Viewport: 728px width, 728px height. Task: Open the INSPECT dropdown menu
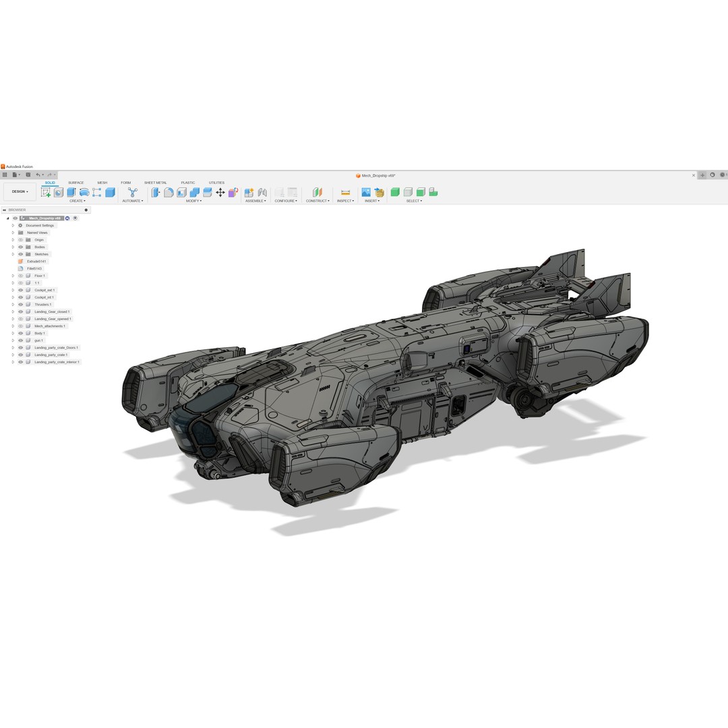pyautogui.click(x=345, y=201)
